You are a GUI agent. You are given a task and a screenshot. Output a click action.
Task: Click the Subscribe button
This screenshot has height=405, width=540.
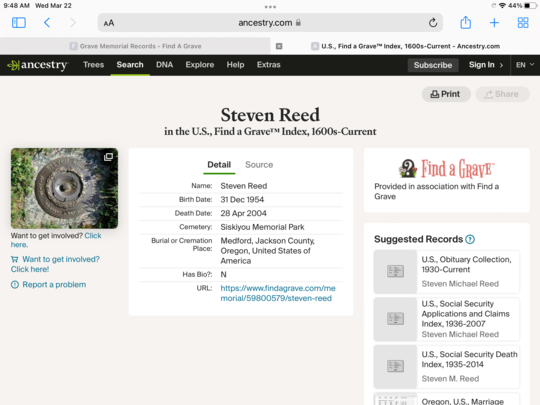tap(433, 65)
